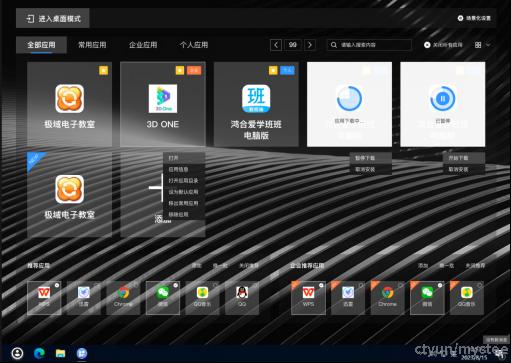The width and height of the screenshot is (511, 363).
Task: Toggle QQ音乐 selection circle in 企业推荐应用
Action: (x=480, y=285)
